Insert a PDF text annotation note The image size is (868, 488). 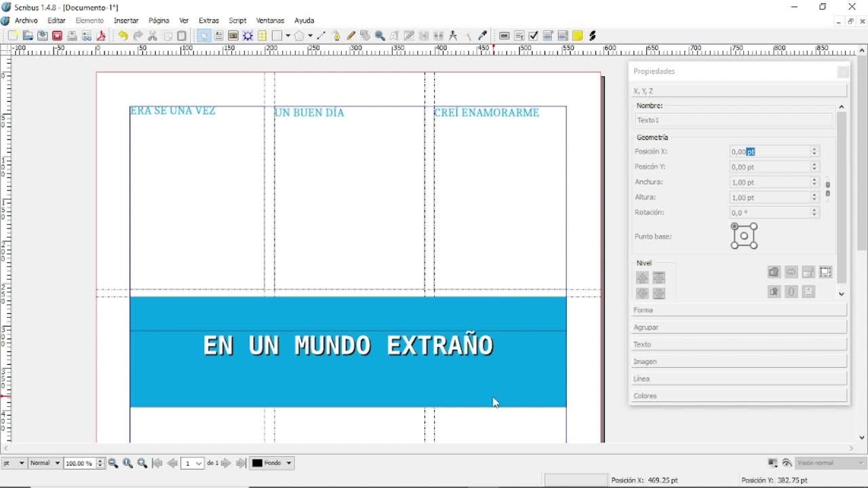(577, 36)
